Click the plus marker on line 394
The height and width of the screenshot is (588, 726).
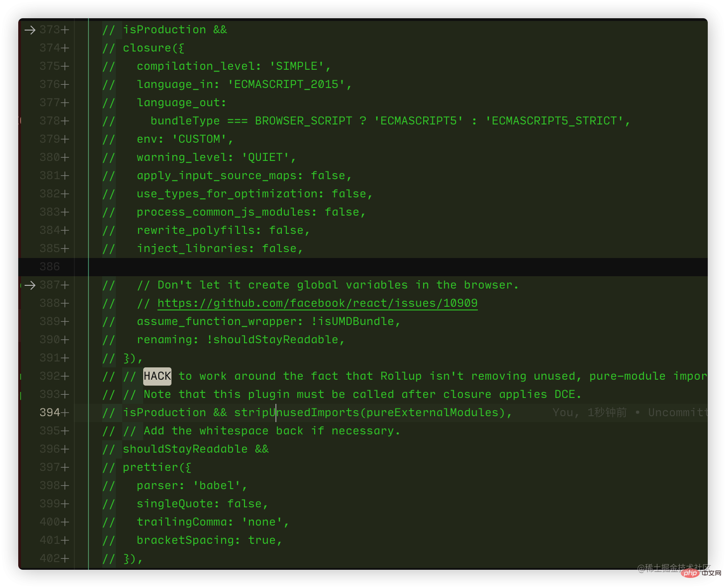tap(65, 413)
